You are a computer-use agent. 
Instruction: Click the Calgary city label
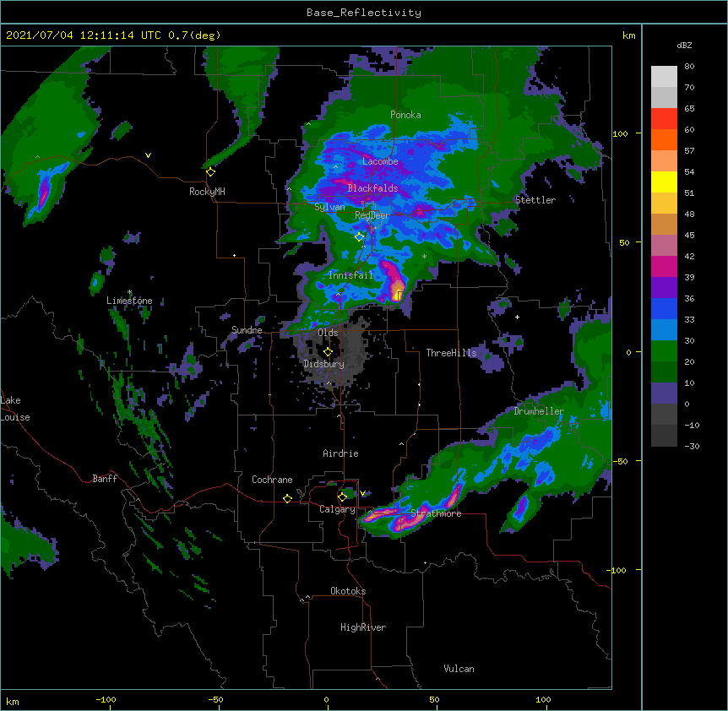pos(337,509)
